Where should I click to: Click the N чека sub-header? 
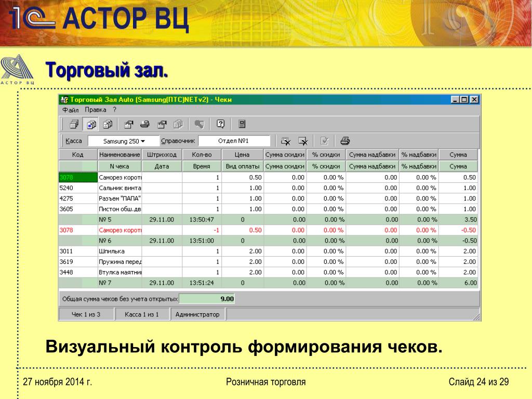click(x=119, y=166)
